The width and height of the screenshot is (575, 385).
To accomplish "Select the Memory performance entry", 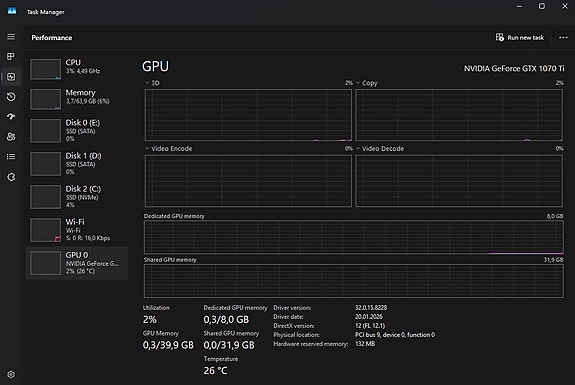I will (77, 99).
